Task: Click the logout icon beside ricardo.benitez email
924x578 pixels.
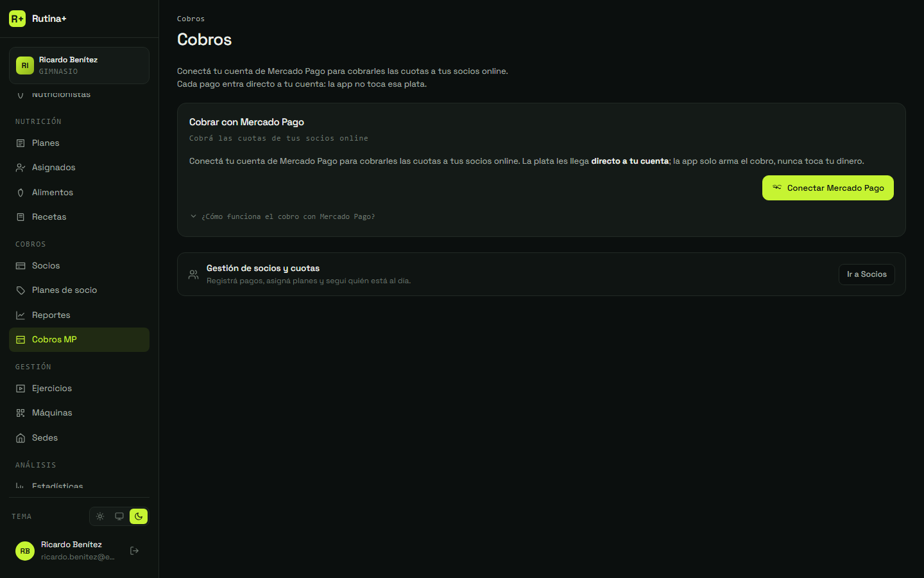Action: [135, 550]
